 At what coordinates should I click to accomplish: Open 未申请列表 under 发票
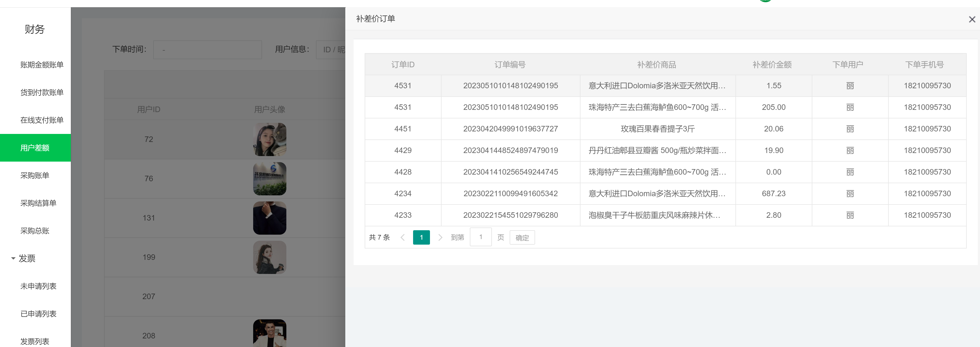coord(38,286)
